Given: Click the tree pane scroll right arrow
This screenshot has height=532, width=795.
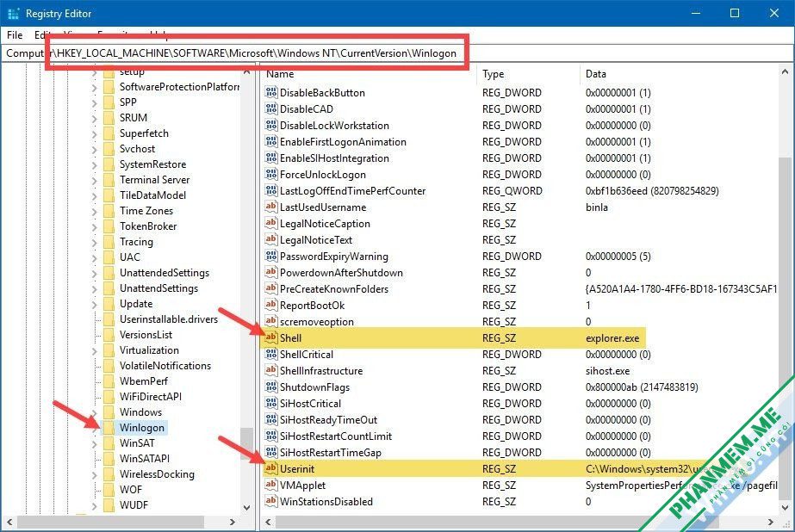Looking at the screenshot, I should click(x=233, y=522).
